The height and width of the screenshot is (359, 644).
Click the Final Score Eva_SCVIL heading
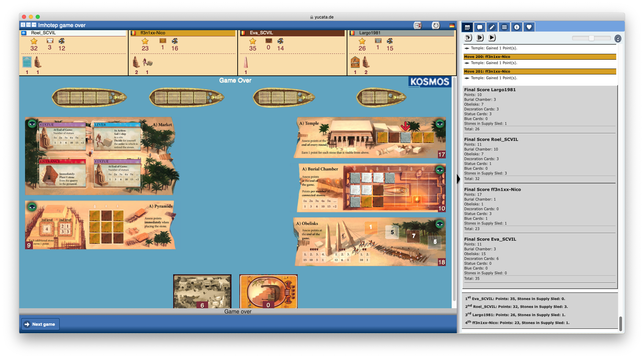pyautogui.click(x=490, y=239)
